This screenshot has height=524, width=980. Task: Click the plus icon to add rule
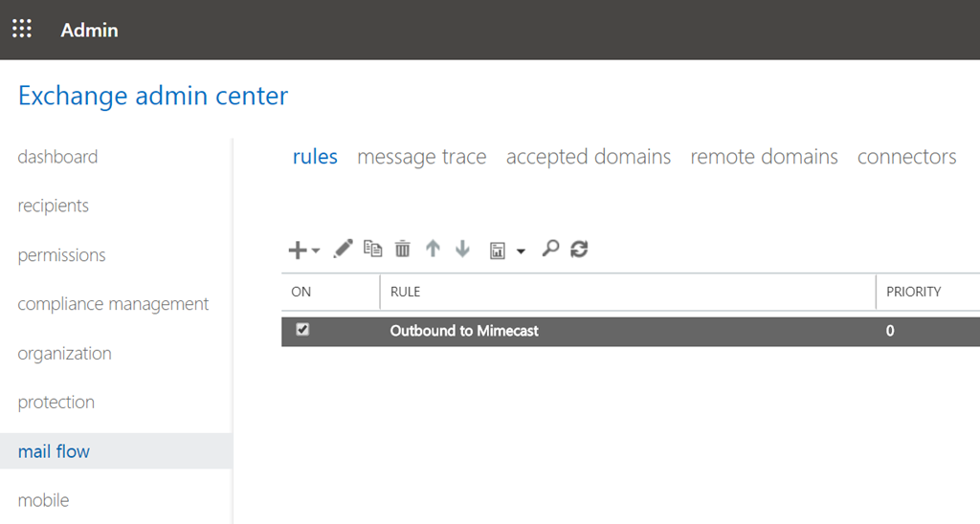pos(298,250)
